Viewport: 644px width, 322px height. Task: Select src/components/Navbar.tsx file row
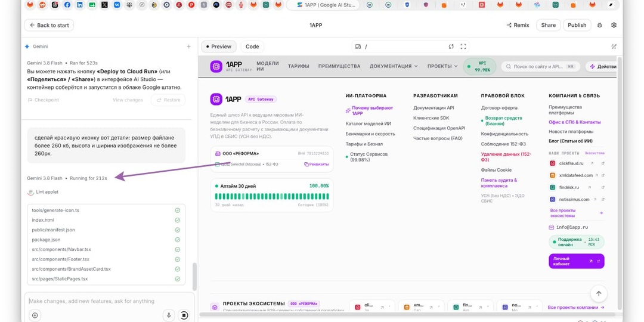[x=106, y=250]
